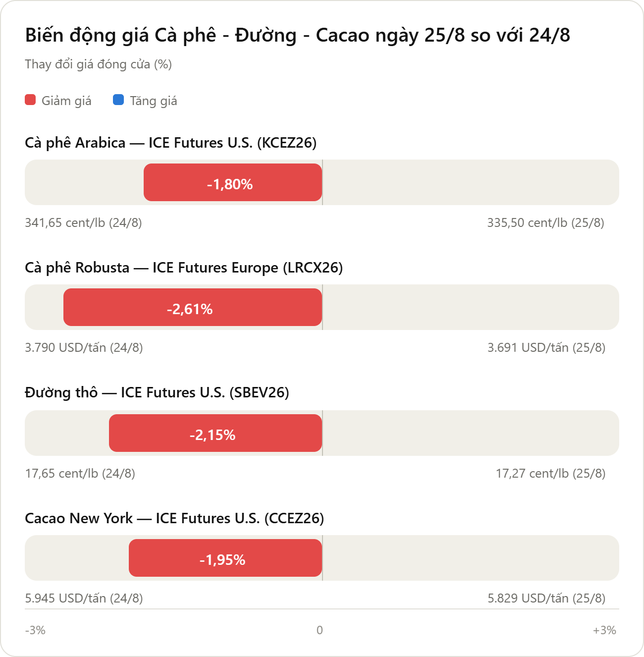Click the blue Tăng giá legend swatch
644x657 pixels.
click(x=118, y=100)
